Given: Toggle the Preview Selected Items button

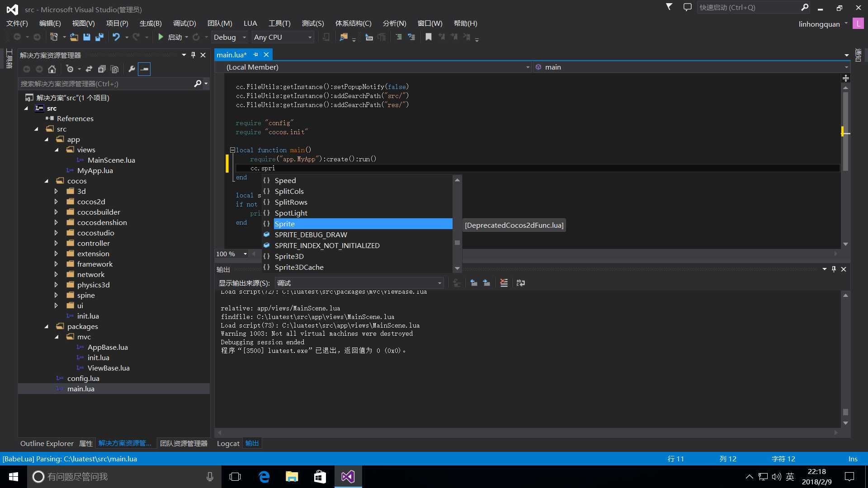Looking at the screenshot, I should 144,69.
